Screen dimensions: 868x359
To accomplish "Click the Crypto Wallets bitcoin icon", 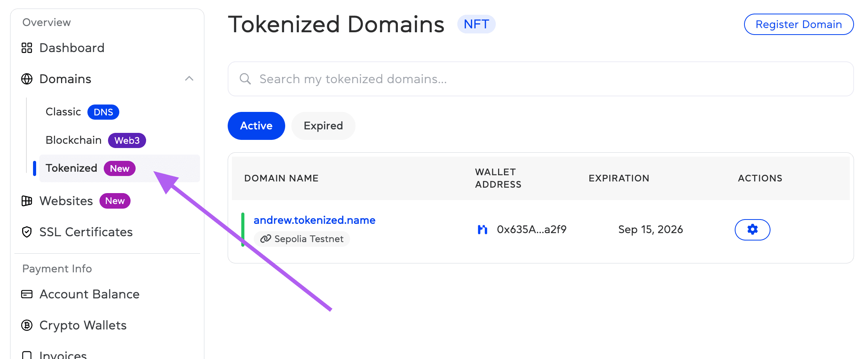I will pos(27,325).
